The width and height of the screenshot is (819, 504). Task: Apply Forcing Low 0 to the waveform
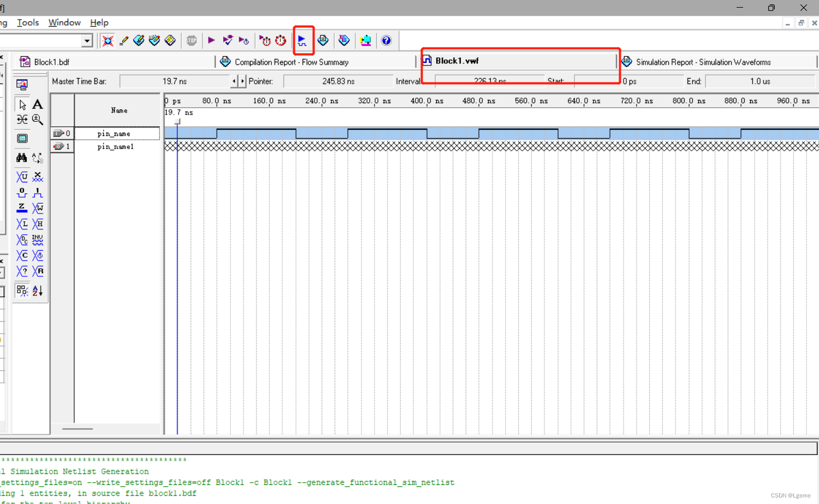pyautogui.click(x=22, y=192)
